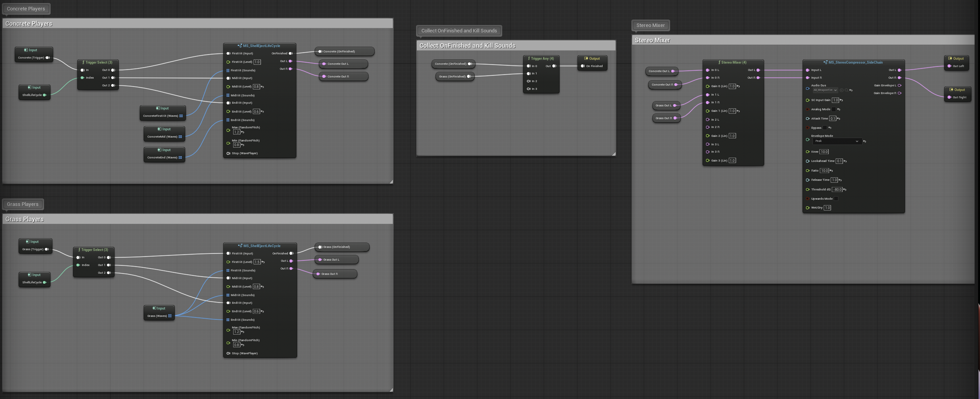Toggle the Analog Mode checkbox
Image resolution: width=980 pixels, height=399 pixels.
point(834,109)
